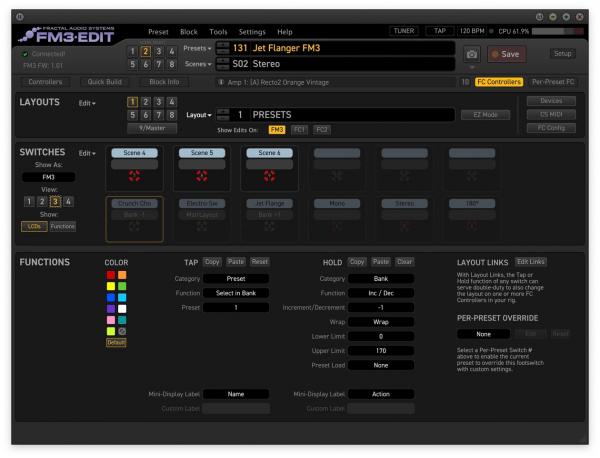Click the Save button

pyautogui.click(x=506, y=54)
